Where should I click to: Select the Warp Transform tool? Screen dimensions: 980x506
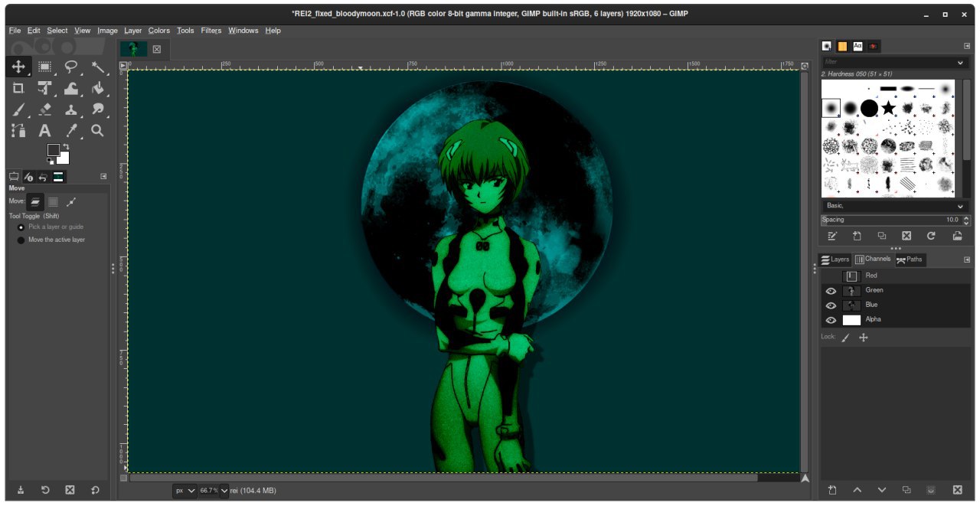pyautogui.click(x=71, y=88)
